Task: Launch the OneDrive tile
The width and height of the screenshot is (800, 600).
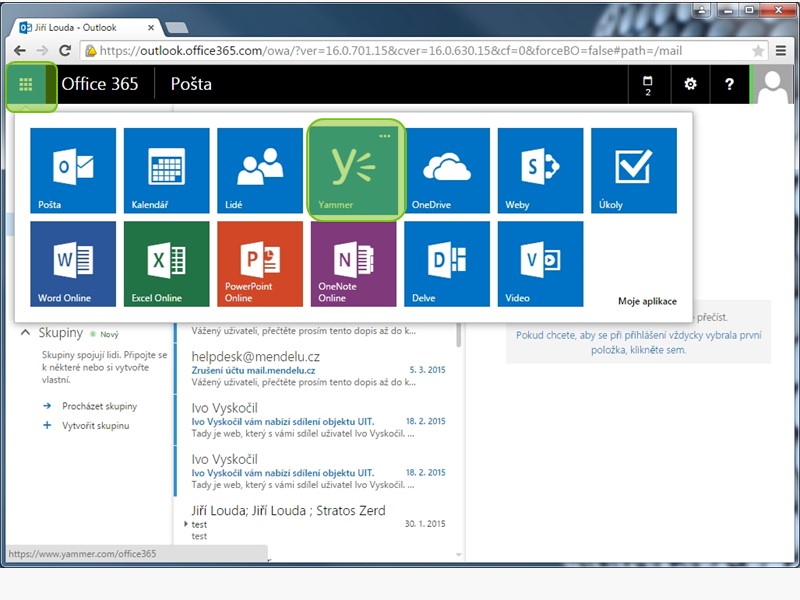Action: click(x=447, y=170)
